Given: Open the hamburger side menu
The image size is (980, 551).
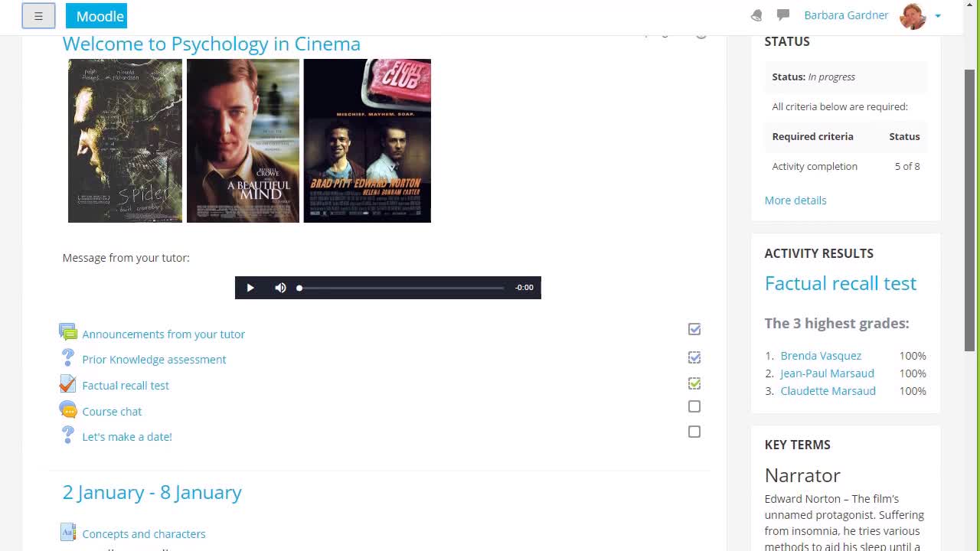Looking at the screenshot, I should pyautogui.click(x=38, y=15).
